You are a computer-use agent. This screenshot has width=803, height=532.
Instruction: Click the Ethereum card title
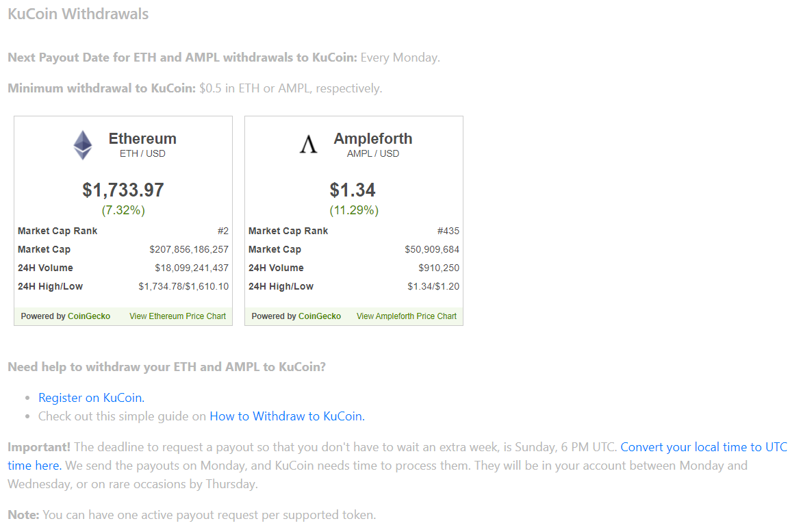coord(142,138)
